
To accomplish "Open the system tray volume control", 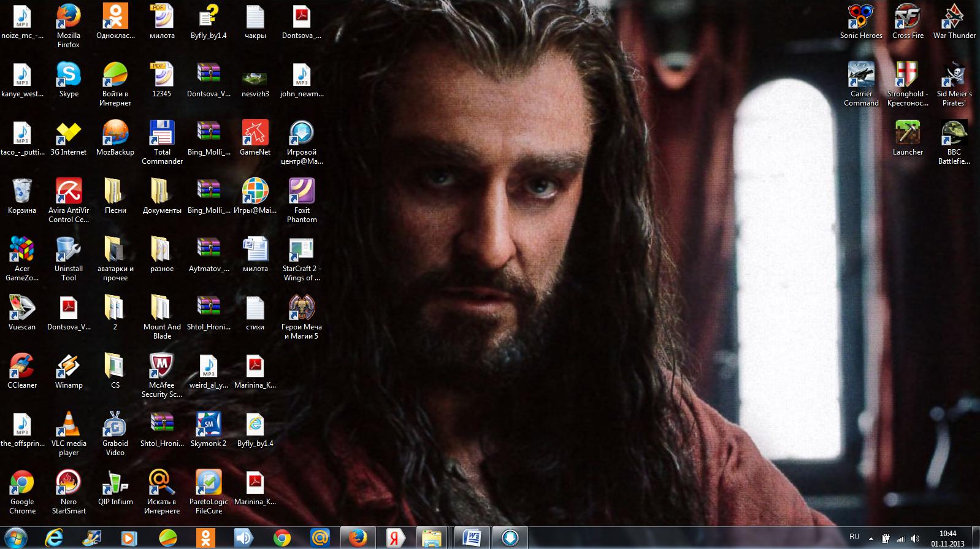I will 916,539.
